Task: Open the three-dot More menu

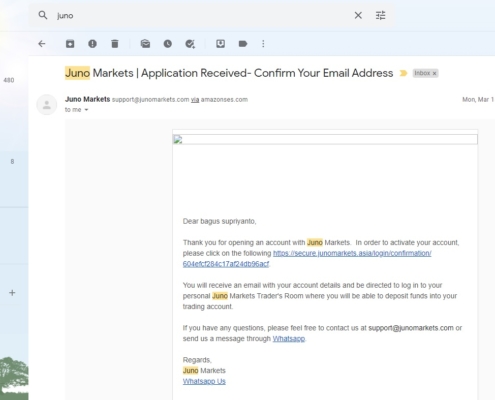Action: [x=263, y=44]
